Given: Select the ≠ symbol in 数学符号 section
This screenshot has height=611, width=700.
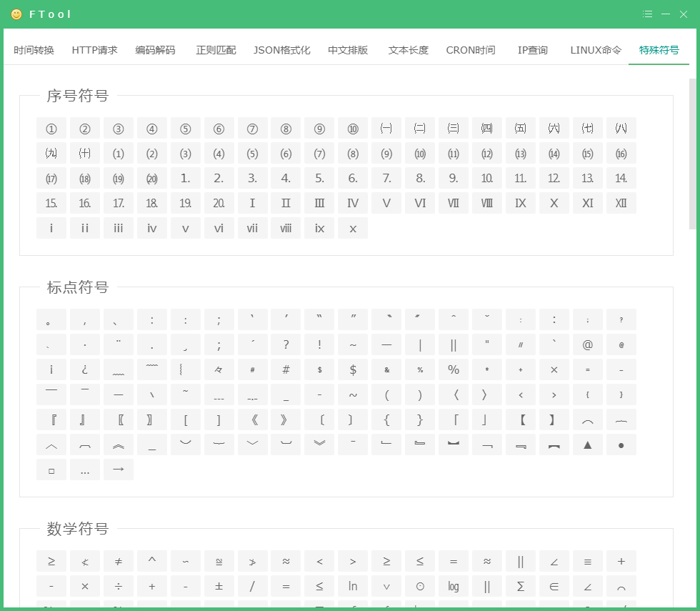Looking at the screenshot, I should click(x=118, y=561).
